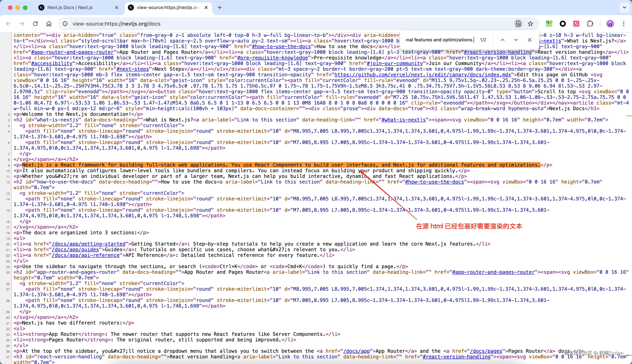The height and width of the screenshot is (364, 632).
Task: Open the Chrome three-dot menu
Action: coord(624,24)
